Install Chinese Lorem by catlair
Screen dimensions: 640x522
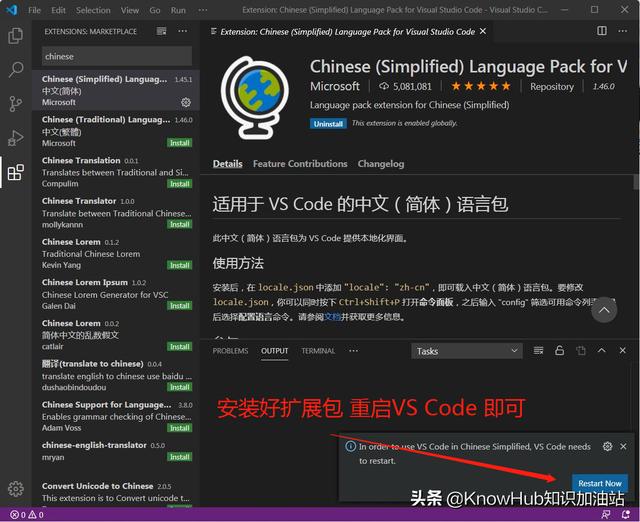(180, 347)
